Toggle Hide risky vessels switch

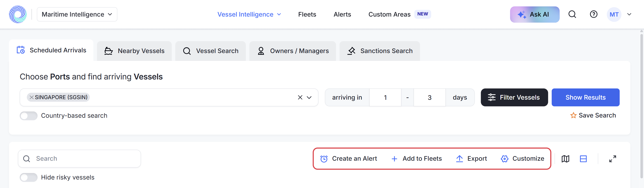[28, 177]
